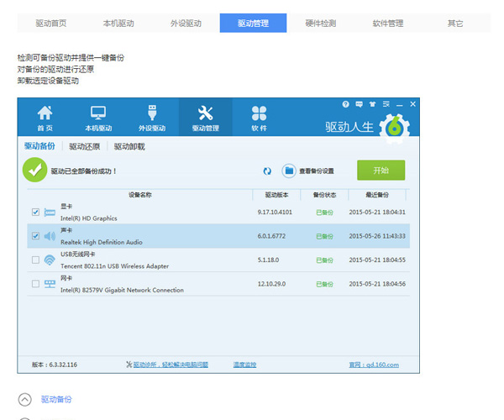Open 查看备份设置 settings
This screenshot has width=504, height=420.
click(x=317, y=171)
